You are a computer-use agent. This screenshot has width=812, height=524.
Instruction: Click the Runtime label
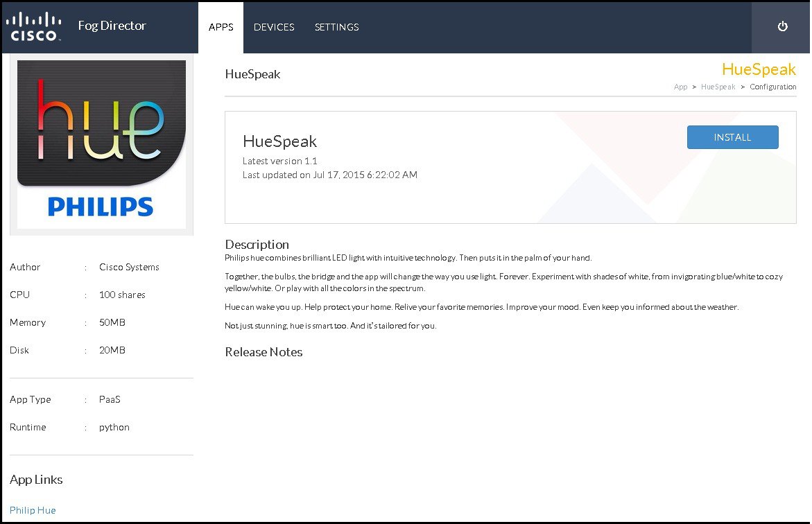(28, 428)
